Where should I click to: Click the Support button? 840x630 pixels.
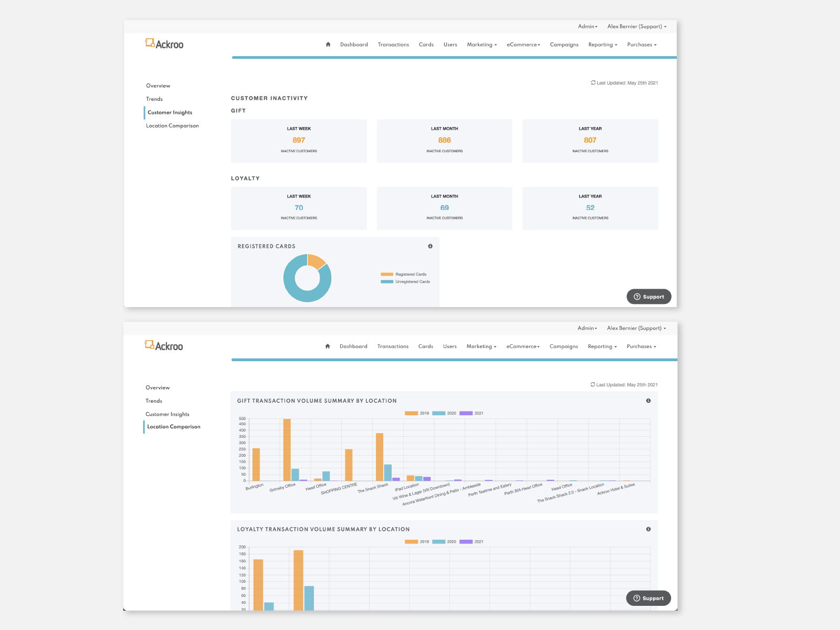pyautogui.click(x=649, y=297)
